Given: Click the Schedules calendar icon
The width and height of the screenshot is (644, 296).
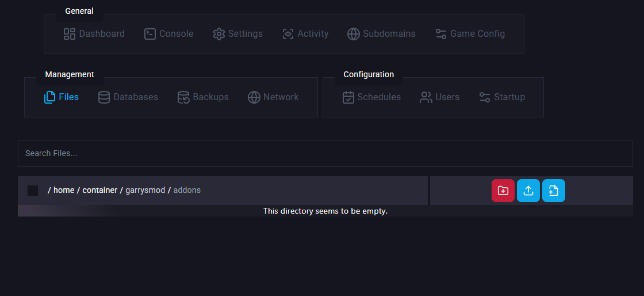Looking at the screenshot, I should [348, 97].
